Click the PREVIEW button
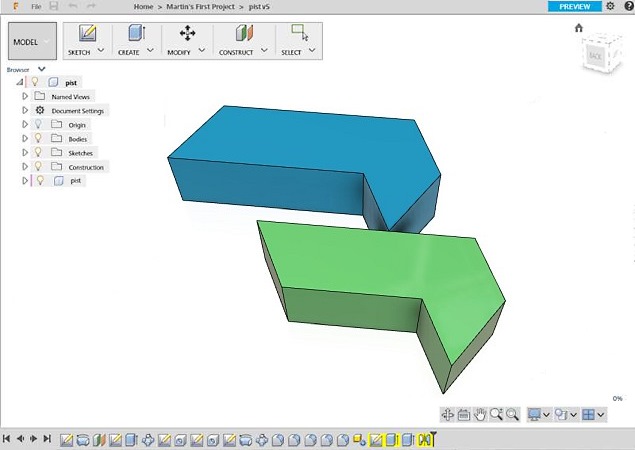This screenshot has width=635, height=450. coord(575,6)
